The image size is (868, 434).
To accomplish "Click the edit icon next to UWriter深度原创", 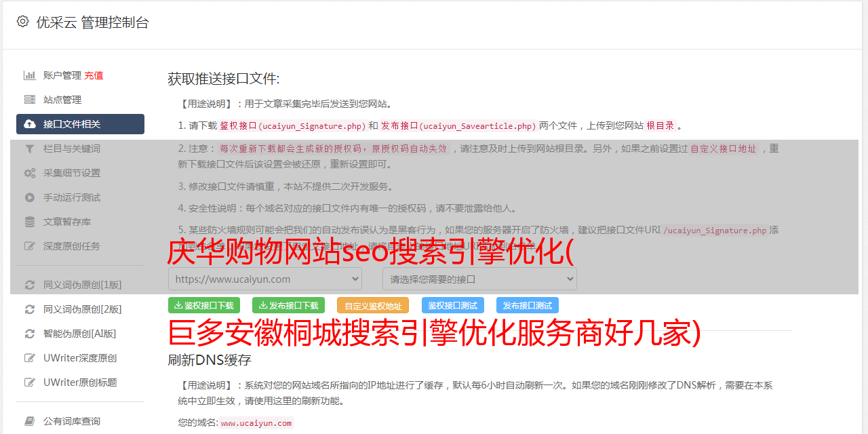I will 30,358.
